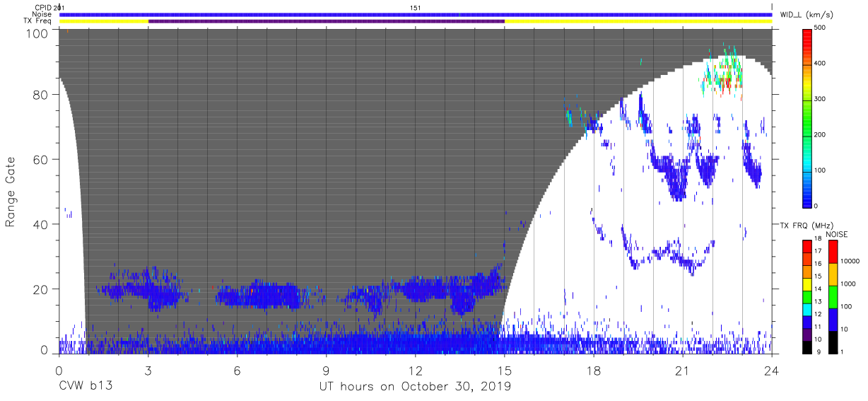The width and height of the screenshot is (868, 401).
Task: Click the '10000' tick on the NOISE legend
Action: point(851,261)
